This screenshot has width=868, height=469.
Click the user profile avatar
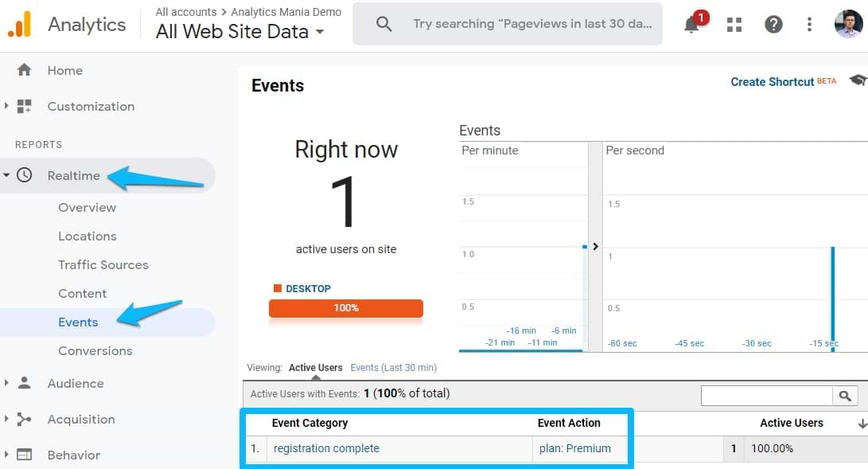click(x=848, y=24)
